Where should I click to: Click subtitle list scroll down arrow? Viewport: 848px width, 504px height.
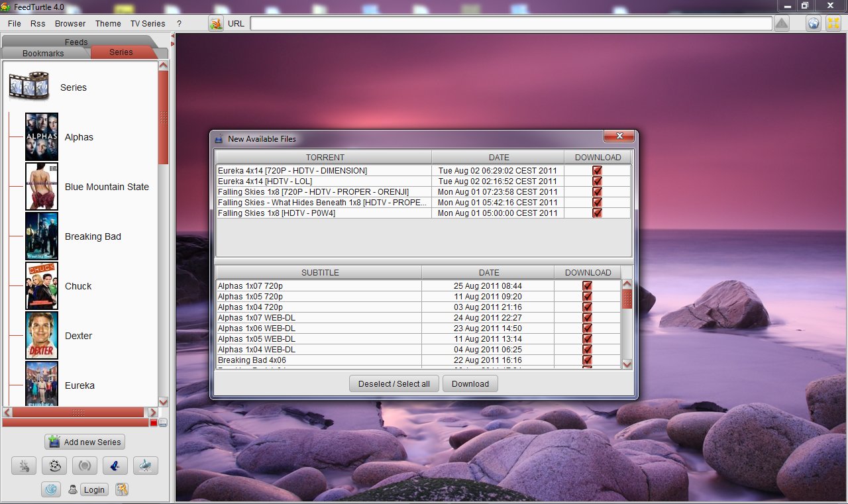point(627,364)
